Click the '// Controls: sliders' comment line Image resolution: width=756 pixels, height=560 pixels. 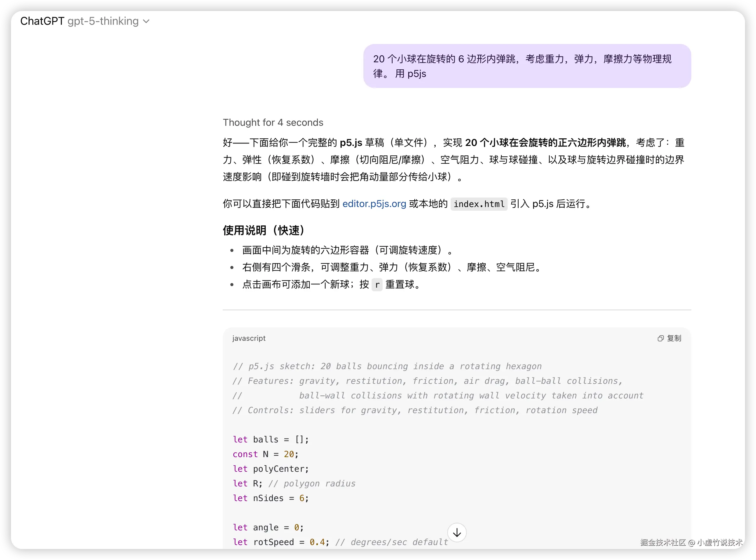tap(415, 410)
